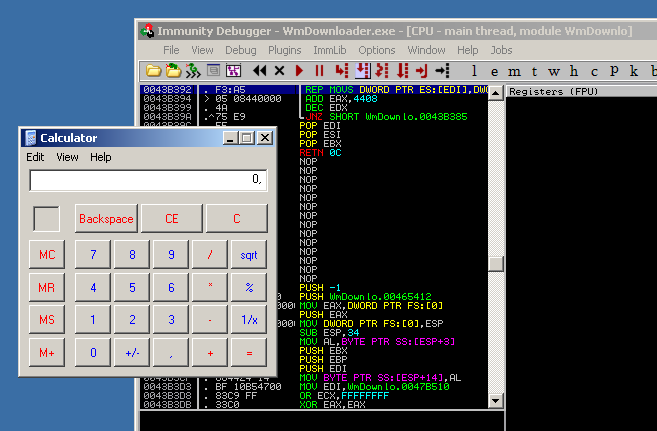This screenshot has height=431, width=657.
Task: Click the 1/x reciprocal button
Action: 249,320
